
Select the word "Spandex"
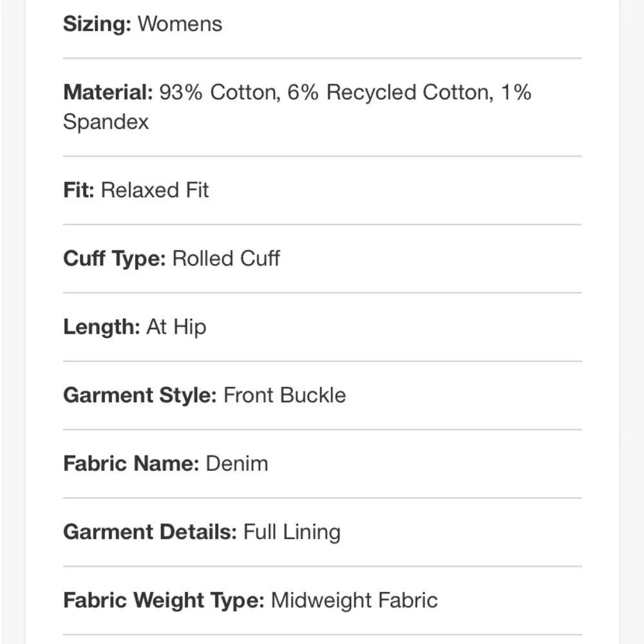tap(106, 122)
